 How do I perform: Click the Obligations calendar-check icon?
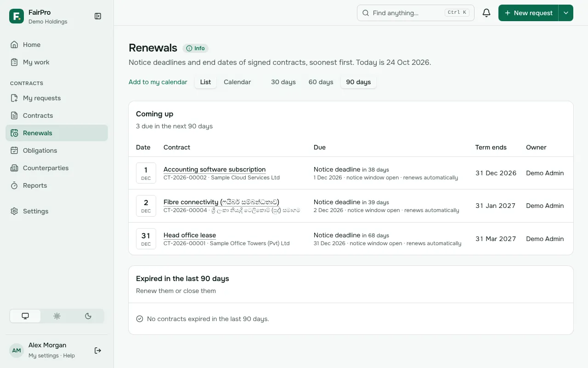(14, 150)
